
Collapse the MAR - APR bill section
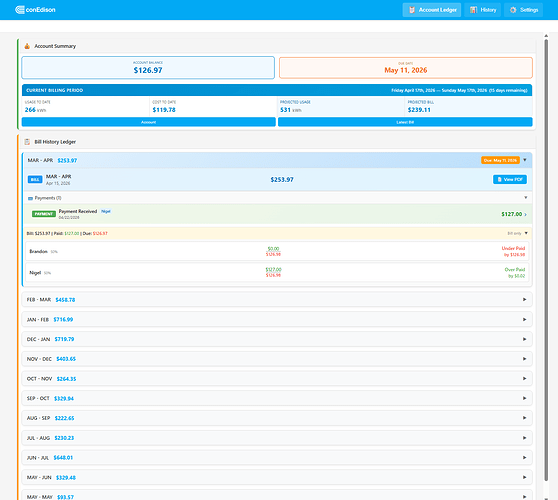pos(525,160)
